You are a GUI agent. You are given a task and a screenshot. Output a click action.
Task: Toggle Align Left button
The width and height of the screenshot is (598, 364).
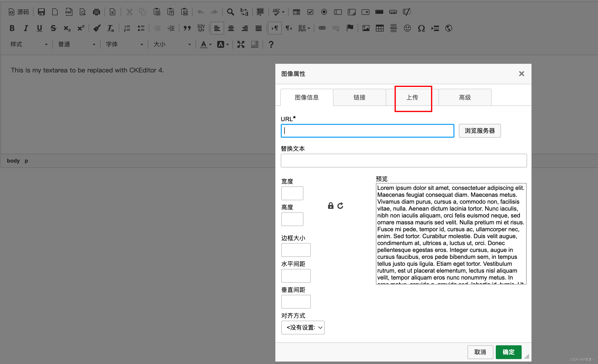pyautogui.click(x=217, y=28)
